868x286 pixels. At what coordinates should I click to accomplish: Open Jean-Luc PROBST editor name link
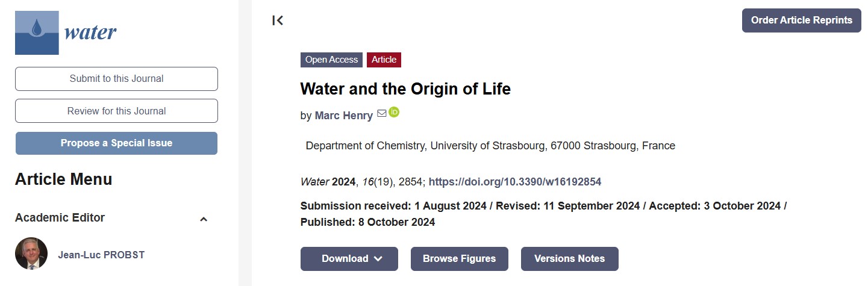point(101,255)
